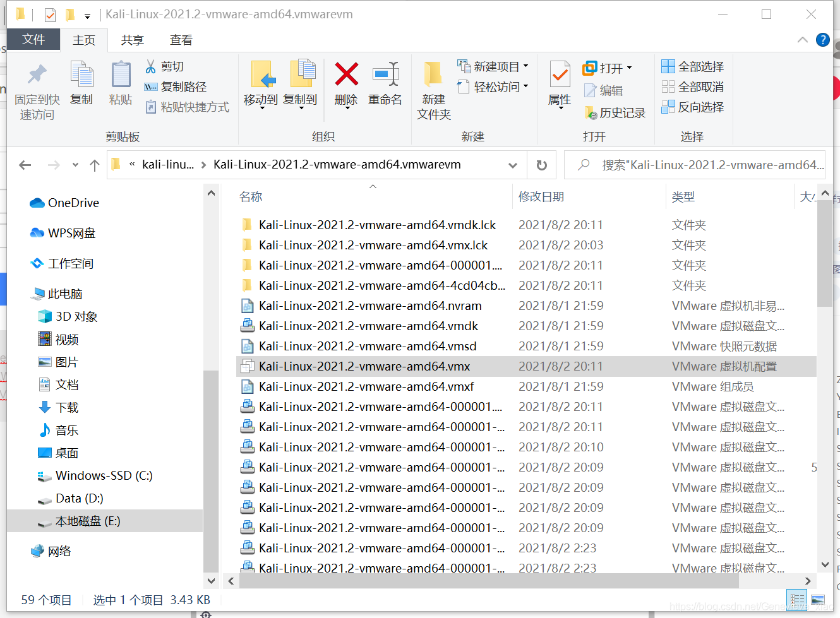Edit the file using 编辑
This screenshot has height=618, width=840.
[604, 90]
